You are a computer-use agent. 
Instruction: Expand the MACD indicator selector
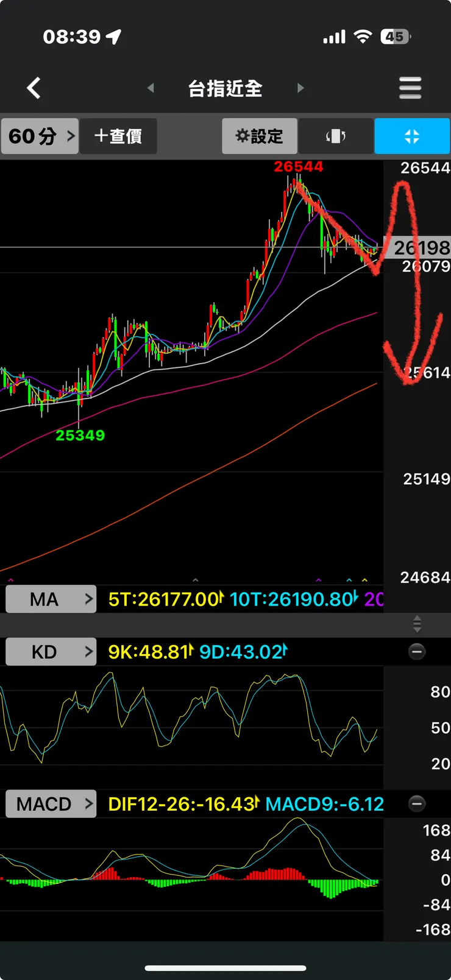point(51,804)
